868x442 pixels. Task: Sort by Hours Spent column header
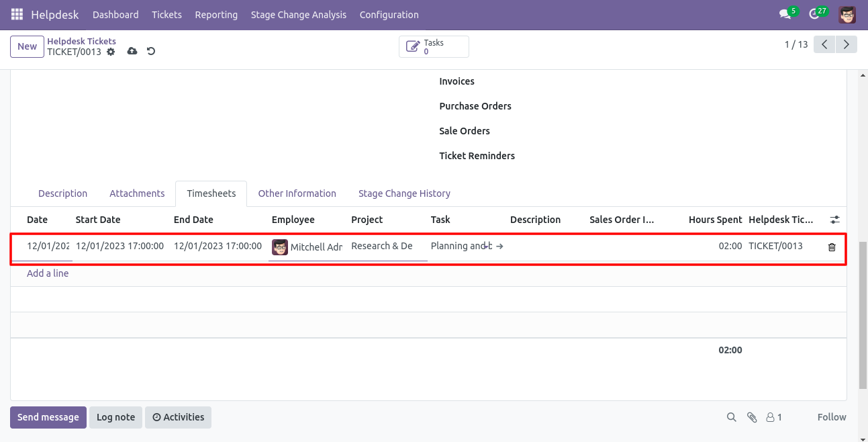click(x=716, y=220)
